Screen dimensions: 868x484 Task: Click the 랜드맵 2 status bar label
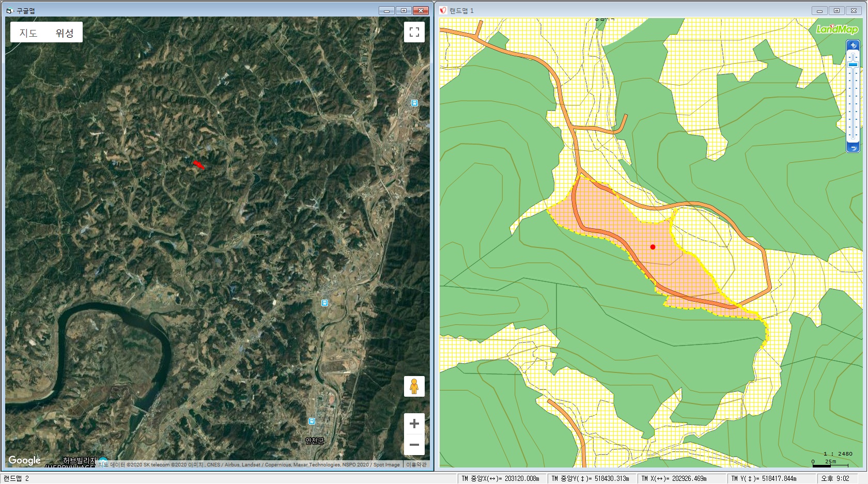coord(16,478)
